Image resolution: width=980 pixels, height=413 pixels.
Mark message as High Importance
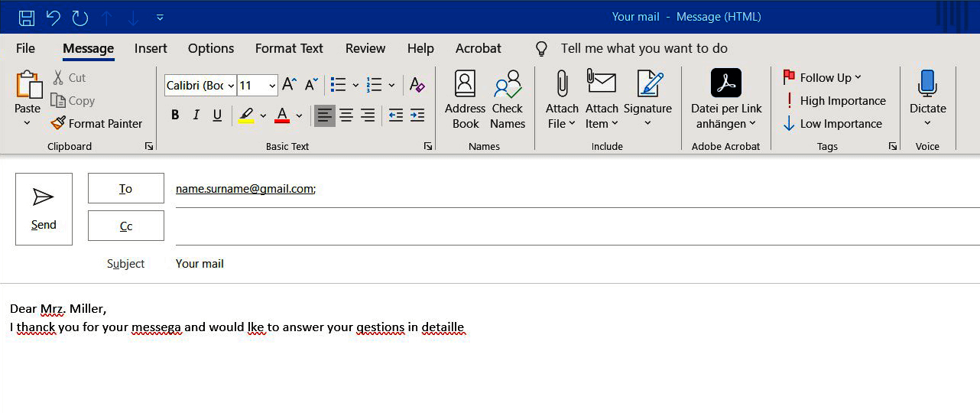[835, 100]
